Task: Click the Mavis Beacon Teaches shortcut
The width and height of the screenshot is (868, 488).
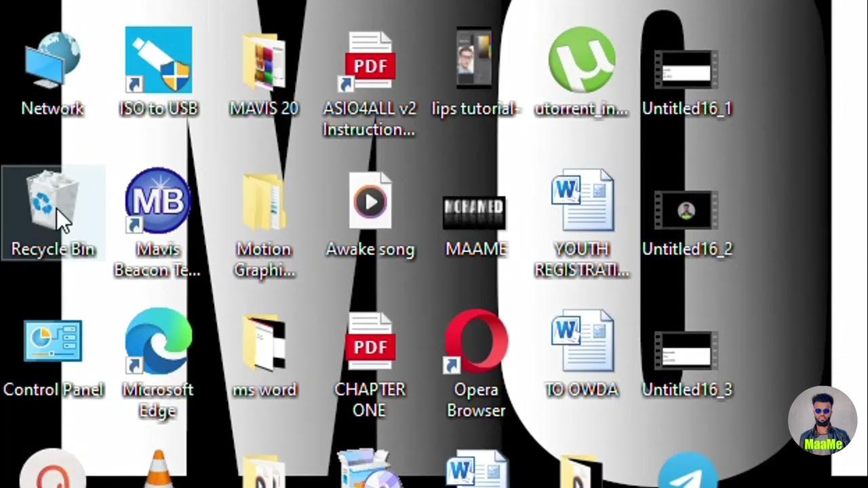Action: point(159,201)
